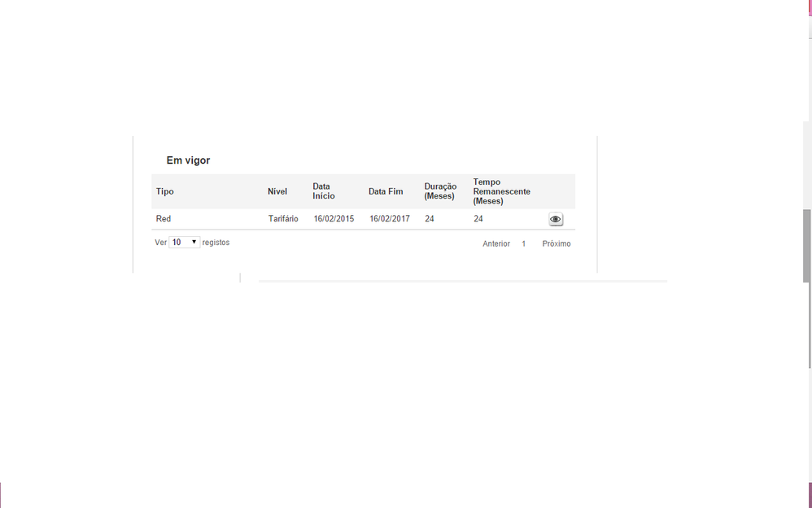Click the Tarifário cell in the row
This screenshot has width=812, height=508.
click(x=283, y=219)
